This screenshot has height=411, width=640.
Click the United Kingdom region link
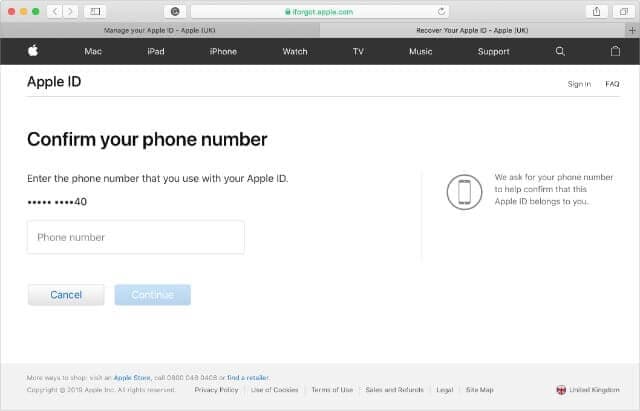594,390
